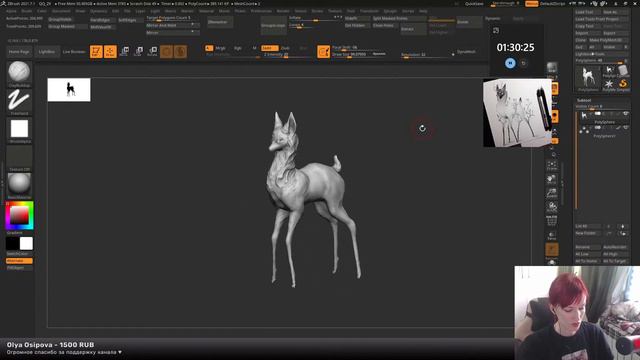The height and width of the screenshot is (360, 640).
Task: Click the Zoom3D icon in right shelf
Action: click(x=552, y=193)
